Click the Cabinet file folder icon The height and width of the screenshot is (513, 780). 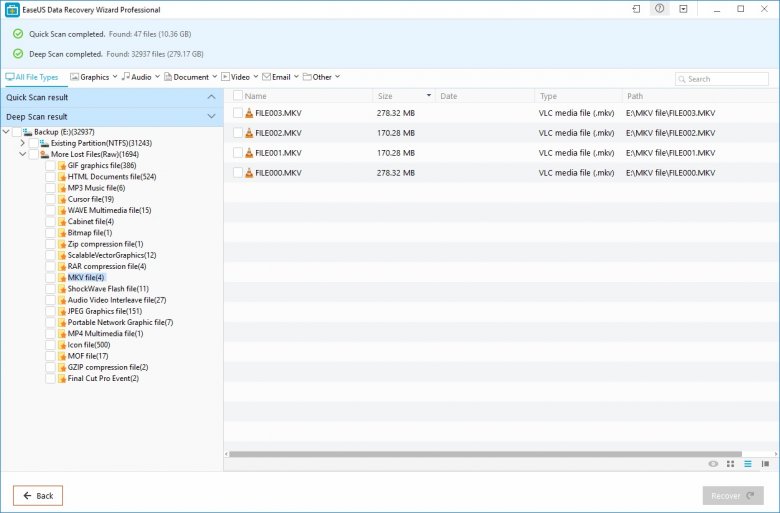tap(62, 222)
